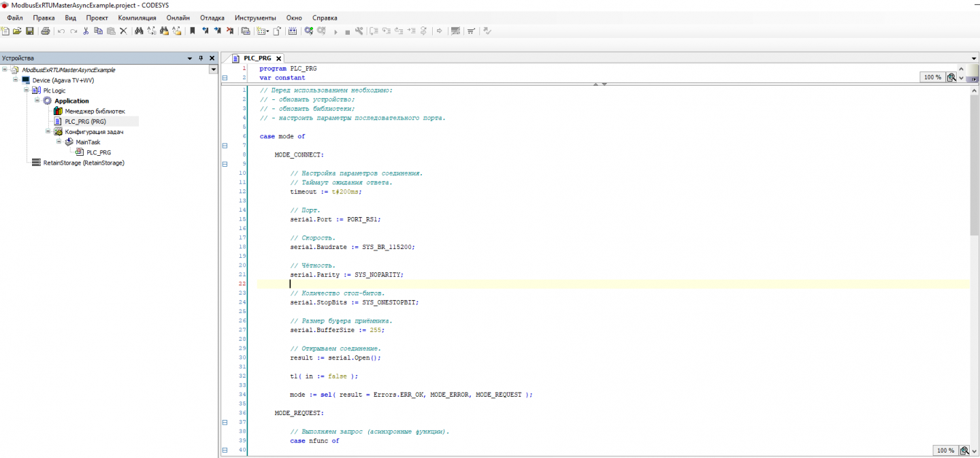Click the zoom magnifier icon in declaration pane

[x=951, y=78]
